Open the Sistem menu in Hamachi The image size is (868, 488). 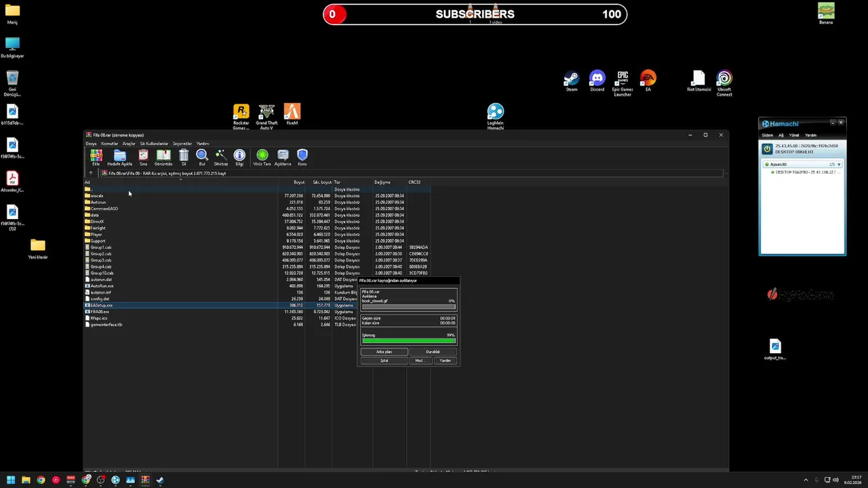[767, 135]
